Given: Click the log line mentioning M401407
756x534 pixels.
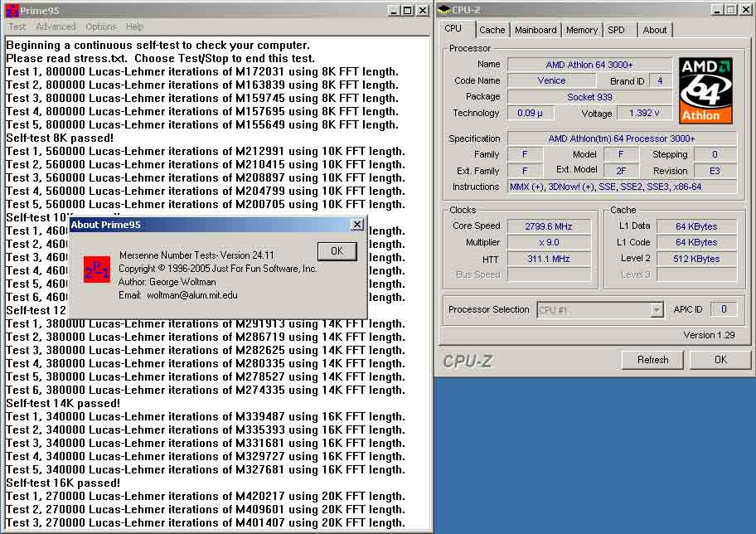Looking at the screenshot, I should (x=206, y=523).
